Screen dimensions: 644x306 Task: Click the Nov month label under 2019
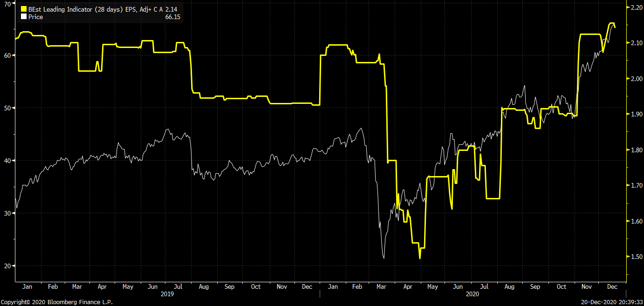coord(281,287)
